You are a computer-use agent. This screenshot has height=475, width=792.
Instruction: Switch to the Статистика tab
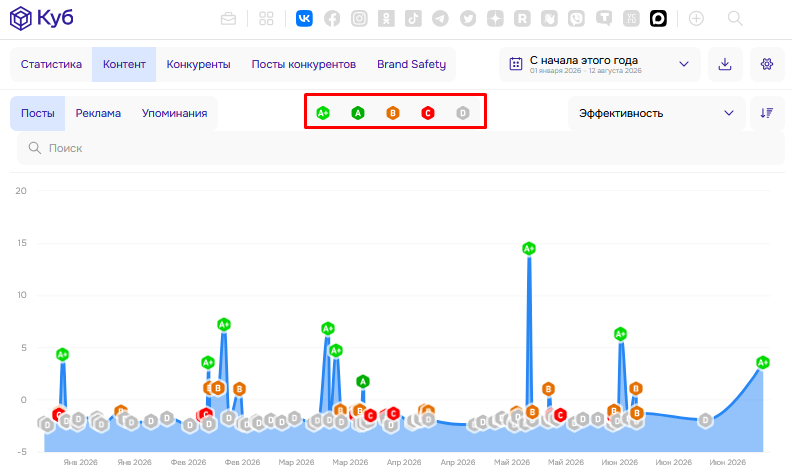[51, 64]
